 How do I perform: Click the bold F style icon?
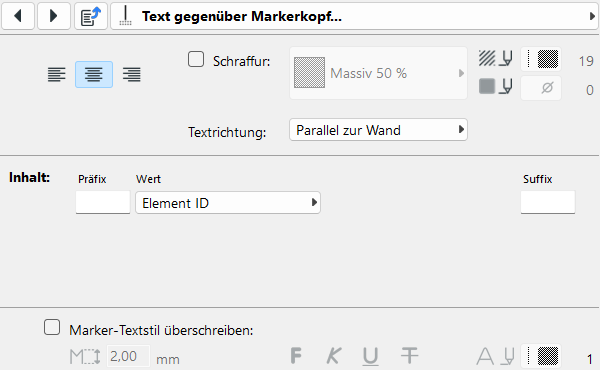pyautogui.click(x=296, y=356)
